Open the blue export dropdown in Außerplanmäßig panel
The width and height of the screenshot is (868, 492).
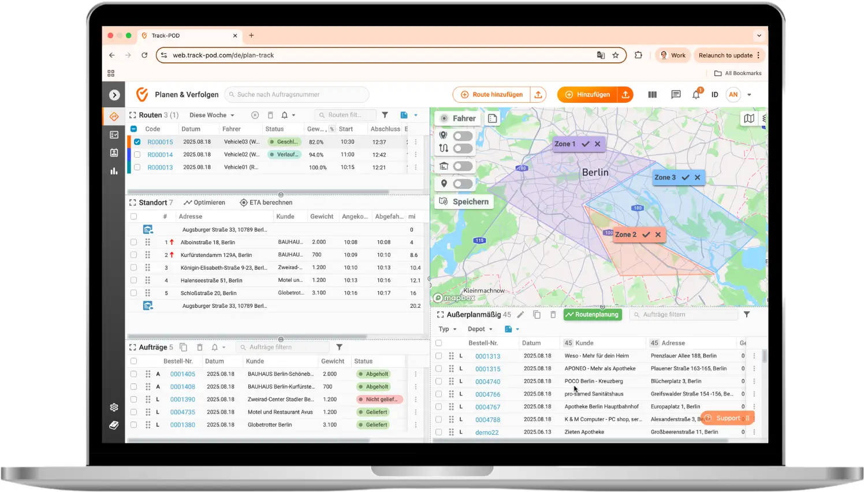[512, 329]
